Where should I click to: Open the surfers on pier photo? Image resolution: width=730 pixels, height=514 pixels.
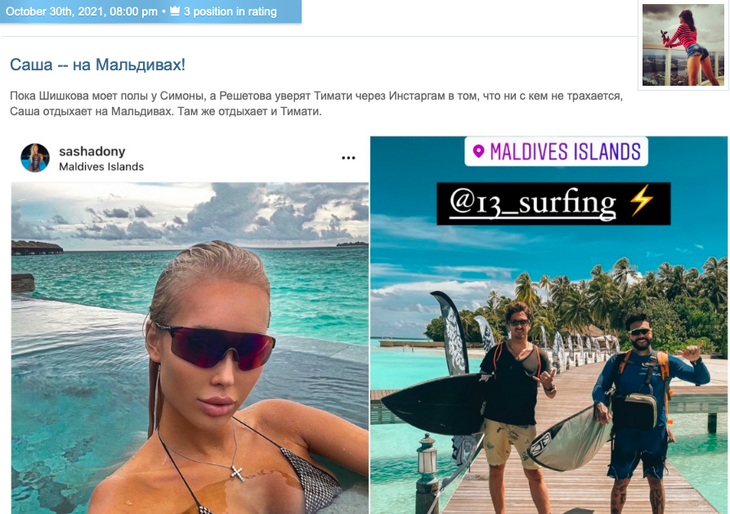click(x=549, y=325)
